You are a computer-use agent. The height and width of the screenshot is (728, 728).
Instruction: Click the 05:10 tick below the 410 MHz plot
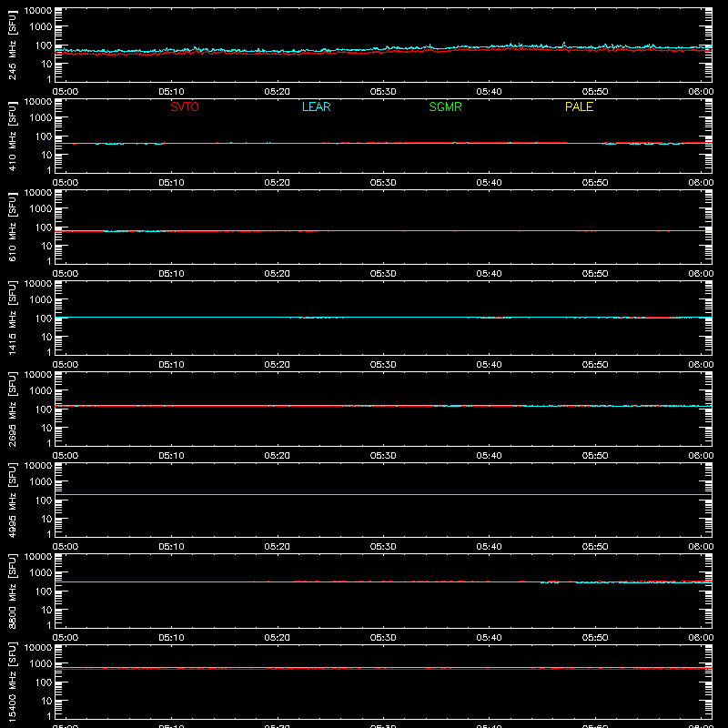pyautogui.click(x=171, y=183)
